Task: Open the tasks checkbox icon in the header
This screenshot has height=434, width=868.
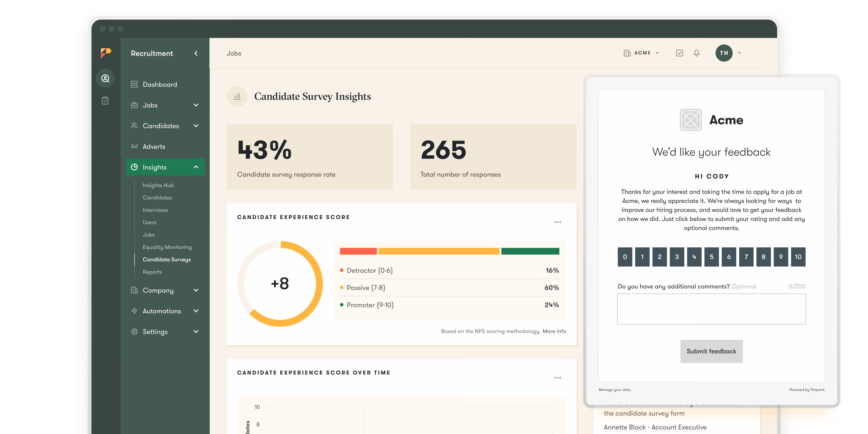Action: [679, 53]
